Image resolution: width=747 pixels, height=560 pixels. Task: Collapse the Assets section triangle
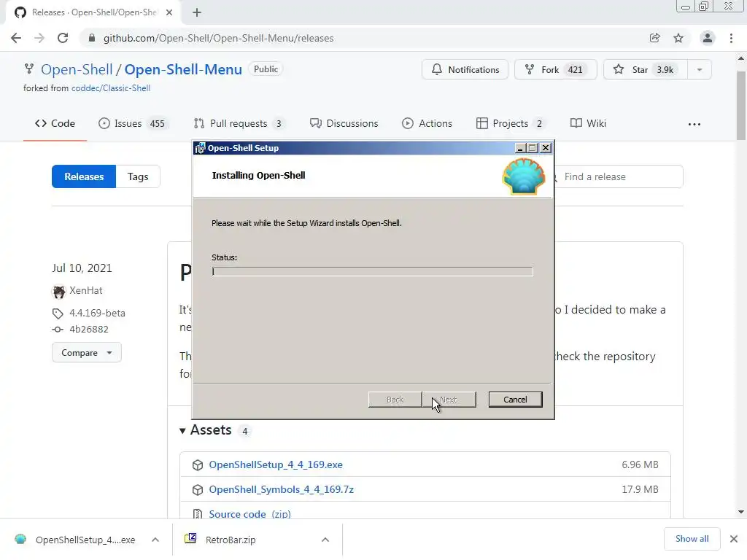tap(182, 430)
